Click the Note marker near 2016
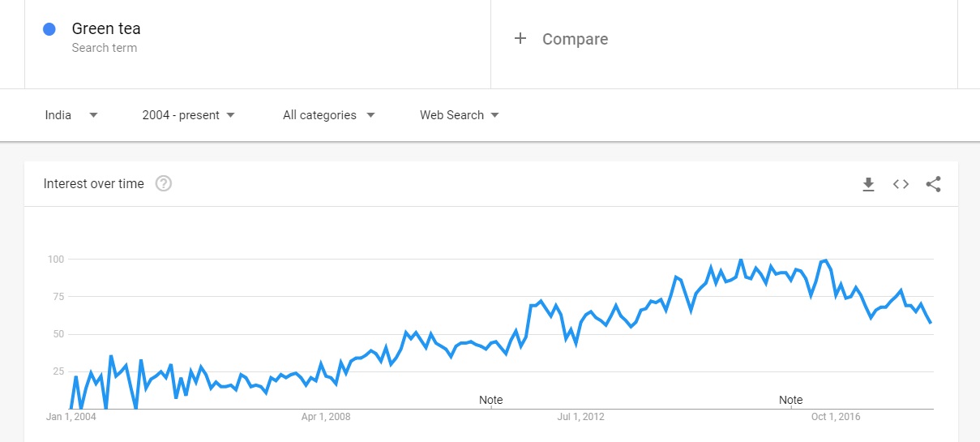The image size is (980, 442). 791,400
